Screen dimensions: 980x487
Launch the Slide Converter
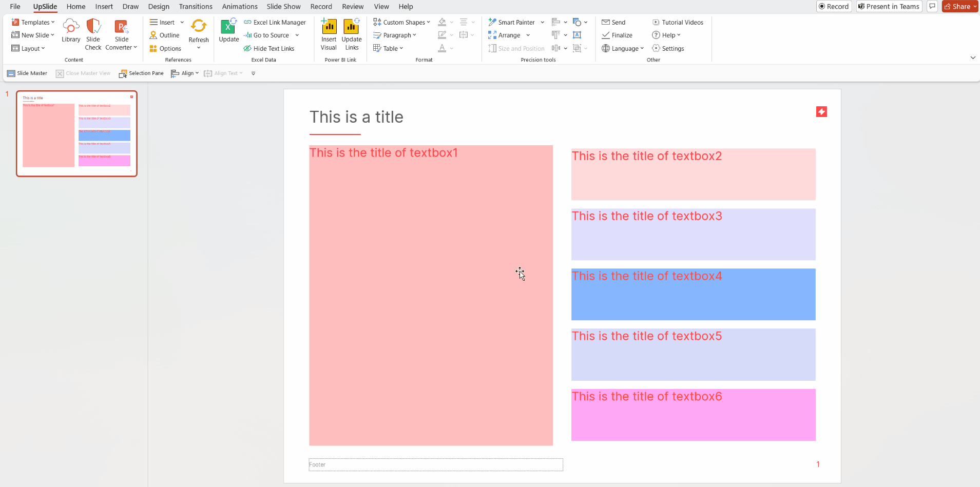click(121, 34)
